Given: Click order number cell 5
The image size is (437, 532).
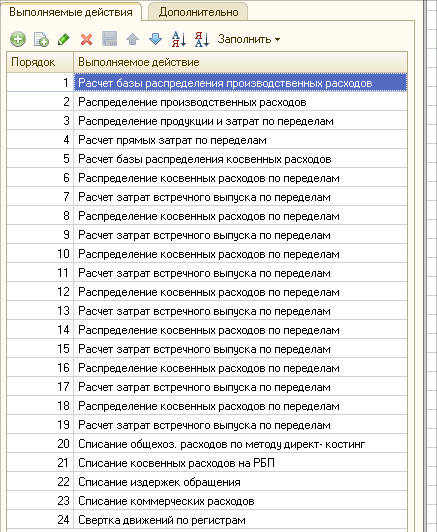Looking at the screenshot, I should [40, 159].
